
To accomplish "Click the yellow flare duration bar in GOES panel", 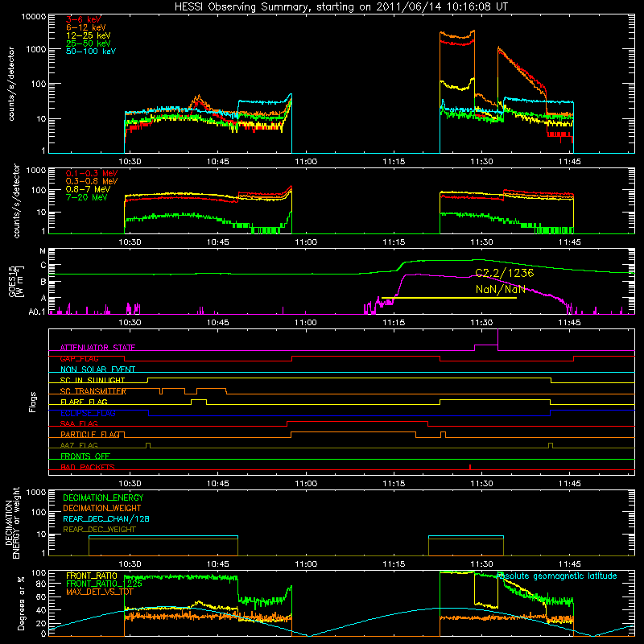I will (x=449, y=298).
